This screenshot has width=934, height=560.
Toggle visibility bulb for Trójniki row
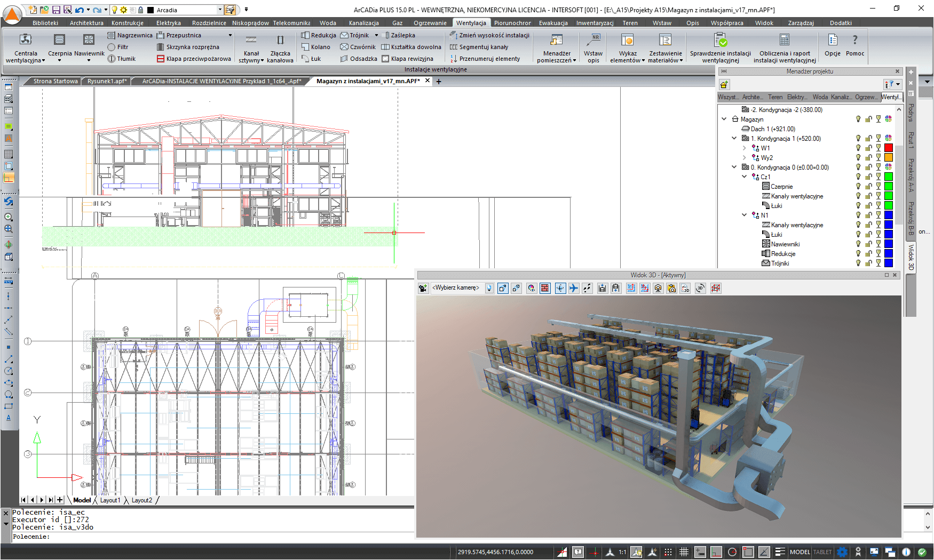tap(858, 263)
